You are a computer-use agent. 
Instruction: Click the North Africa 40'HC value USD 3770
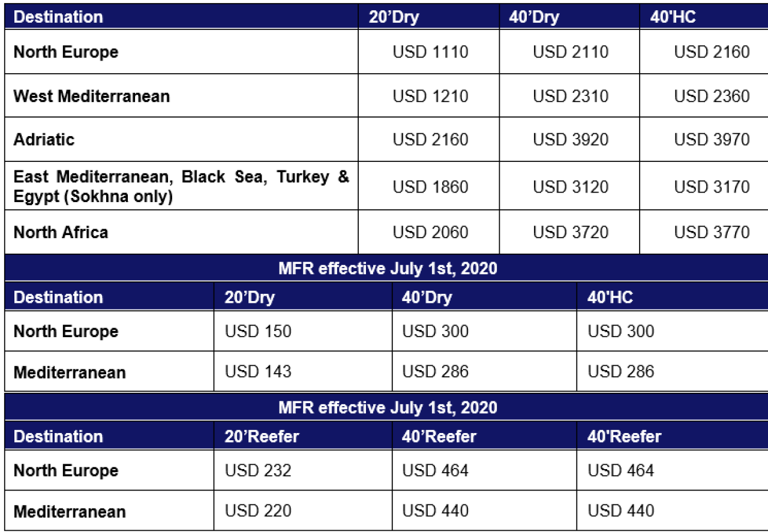(x=712, y=232)
